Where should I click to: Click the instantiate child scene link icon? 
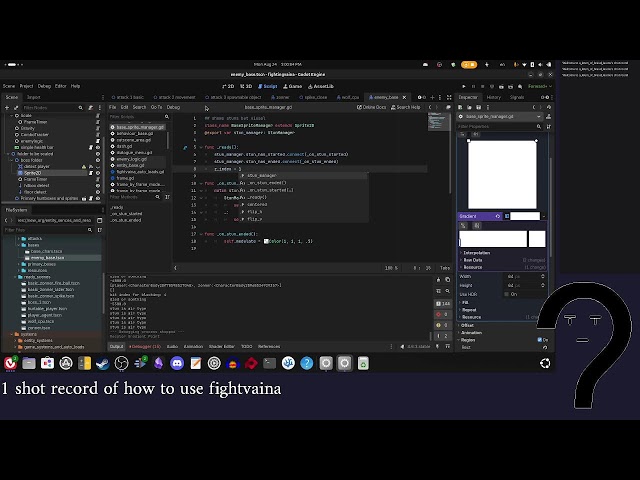click(16, 108)
